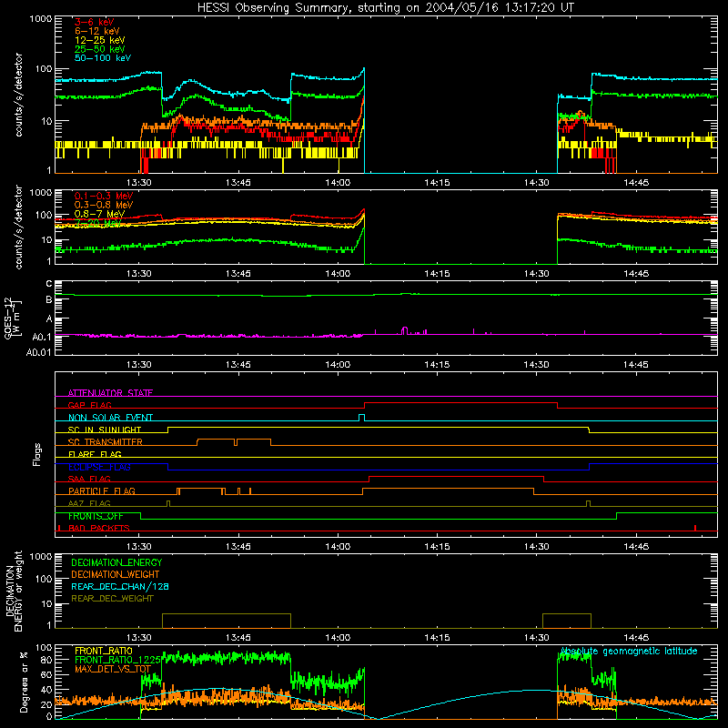Viewport: 728px width, 728px height.
Task: Click the MAX_DET_VS_TOT legend label
Action: [x=113, y=669]
